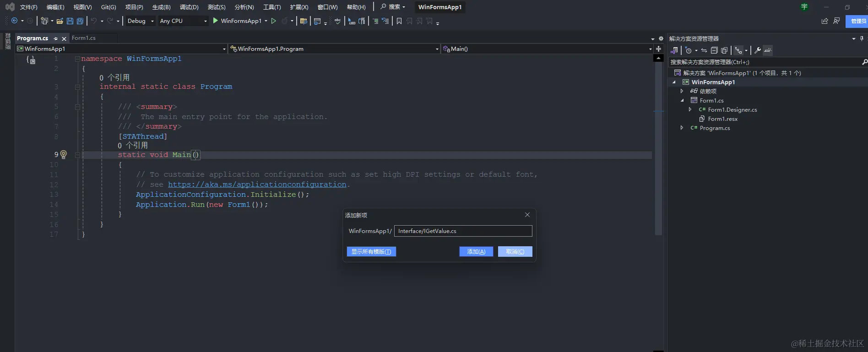868x352 pixels.
Task: Open the 调试(D) menu
Action: [x=189, y=7]
